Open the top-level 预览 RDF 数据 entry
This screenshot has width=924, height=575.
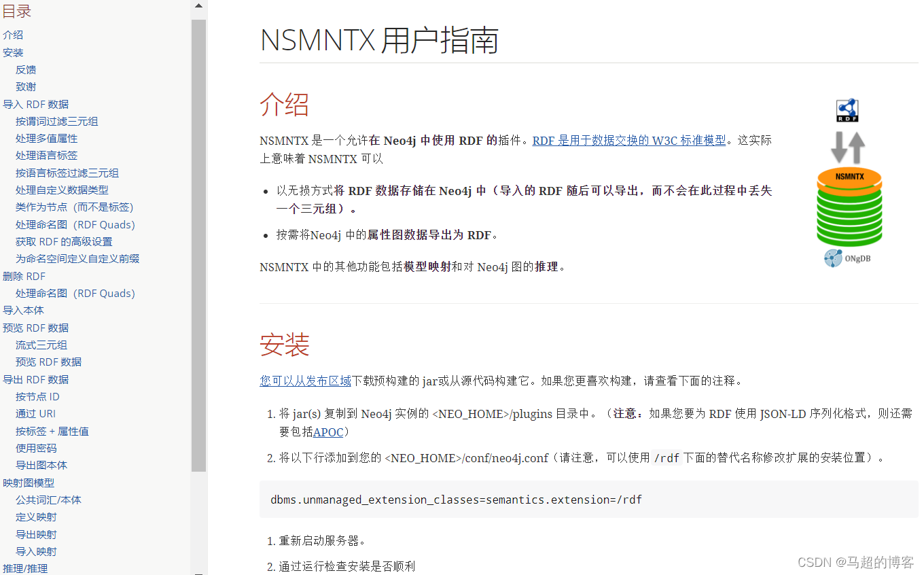point(36,328)
